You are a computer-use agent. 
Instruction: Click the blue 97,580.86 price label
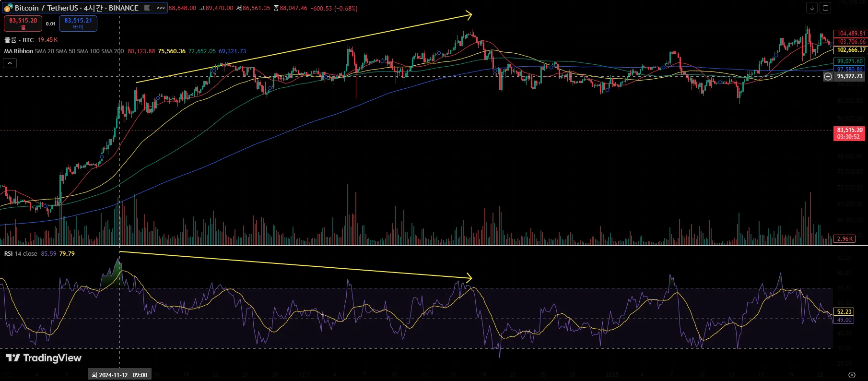point(850,70)
